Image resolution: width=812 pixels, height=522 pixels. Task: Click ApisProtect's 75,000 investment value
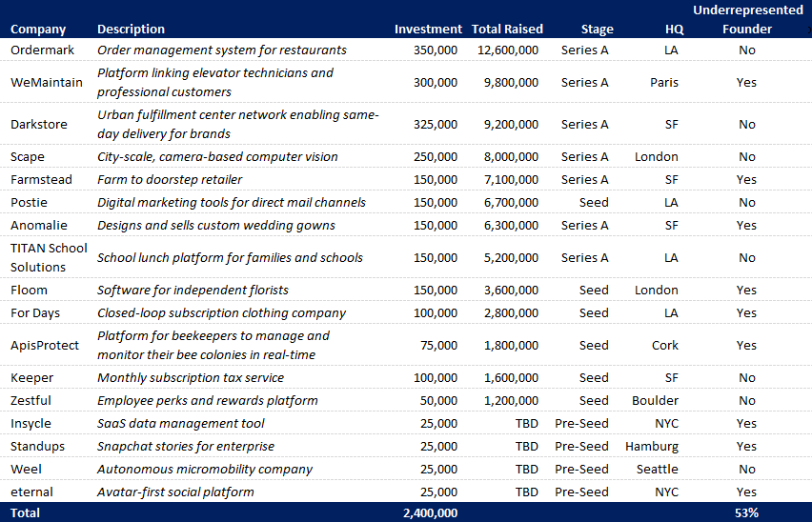[439, 345]
